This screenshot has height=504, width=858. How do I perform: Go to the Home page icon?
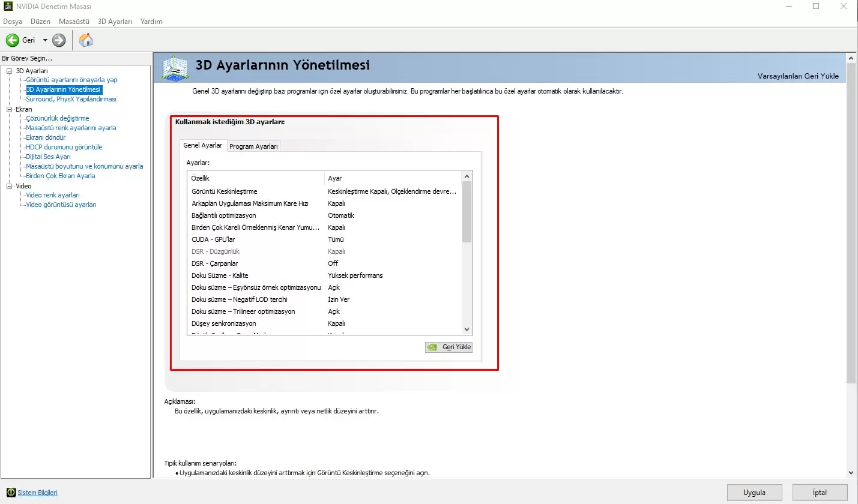(86, 40)
